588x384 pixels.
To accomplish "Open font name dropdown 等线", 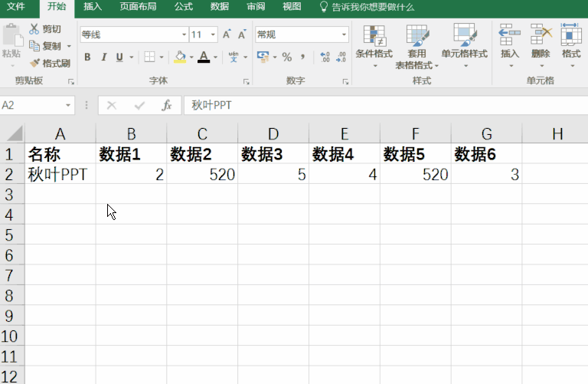I will [x=184, y=35].
